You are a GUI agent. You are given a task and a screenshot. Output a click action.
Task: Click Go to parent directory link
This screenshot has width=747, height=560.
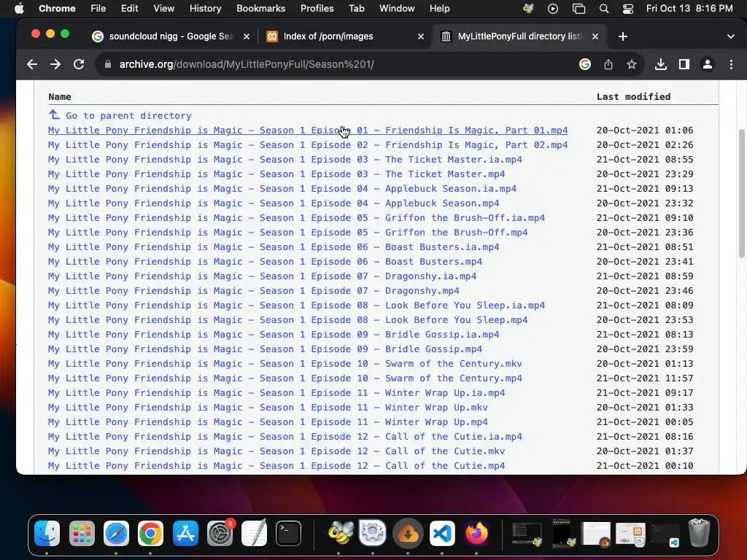pyautogui.click(x=128, y=115)
